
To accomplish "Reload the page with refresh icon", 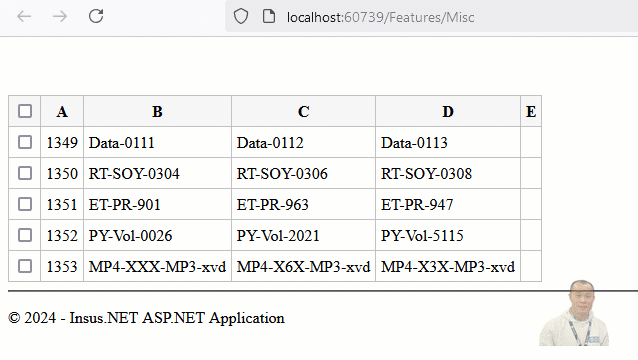I will coord(96,16).
